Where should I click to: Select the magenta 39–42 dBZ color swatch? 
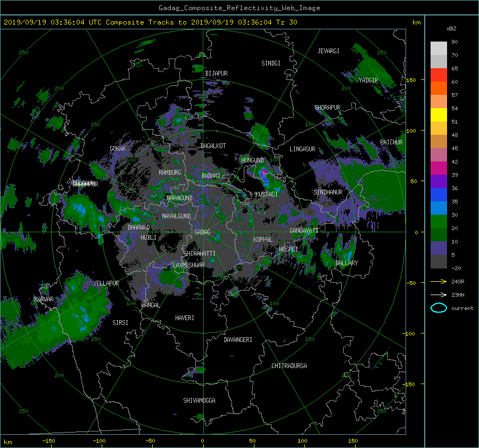click(439, 168)
